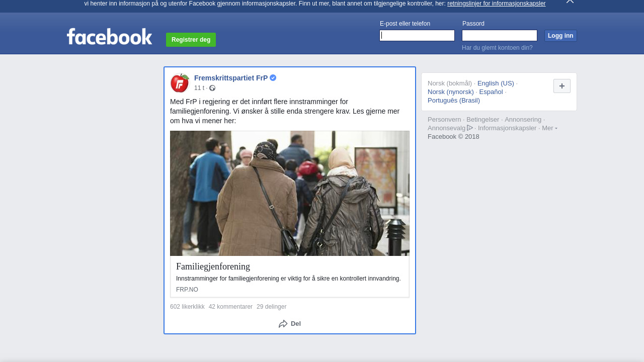This screenshot has width=644, height=362.
Task: Click the Logg inn button
Action: coord(560,36)
